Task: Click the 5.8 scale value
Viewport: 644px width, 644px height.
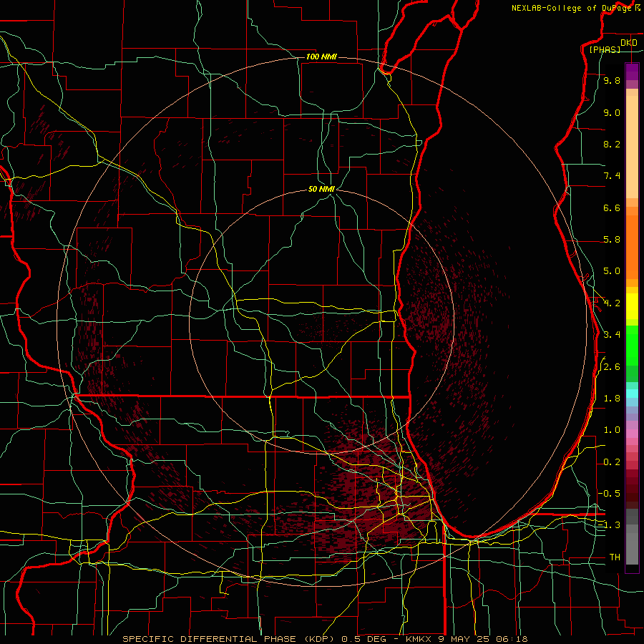Action: (x=612, y=240)
